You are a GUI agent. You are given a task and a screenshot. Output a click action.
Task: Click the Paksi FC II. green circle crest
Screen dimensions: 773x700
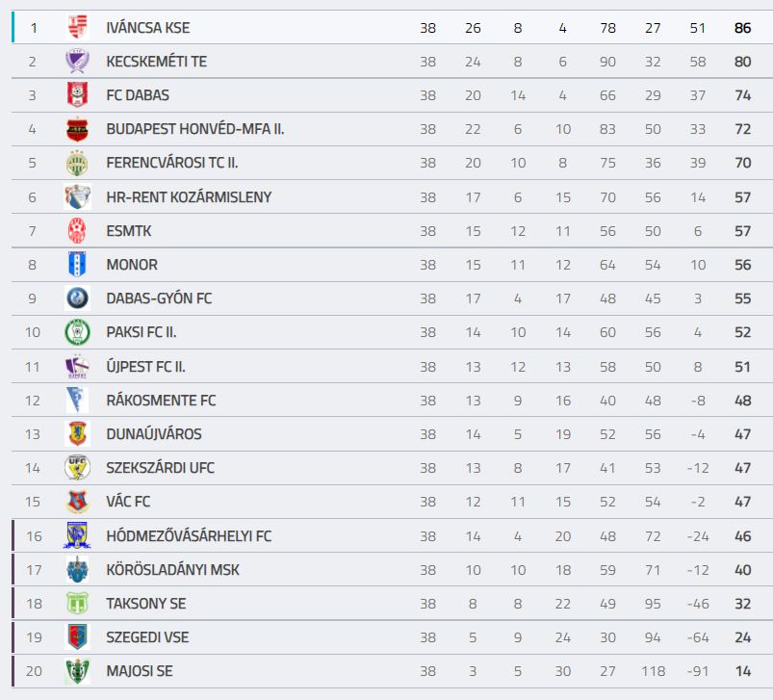(77, 332)
